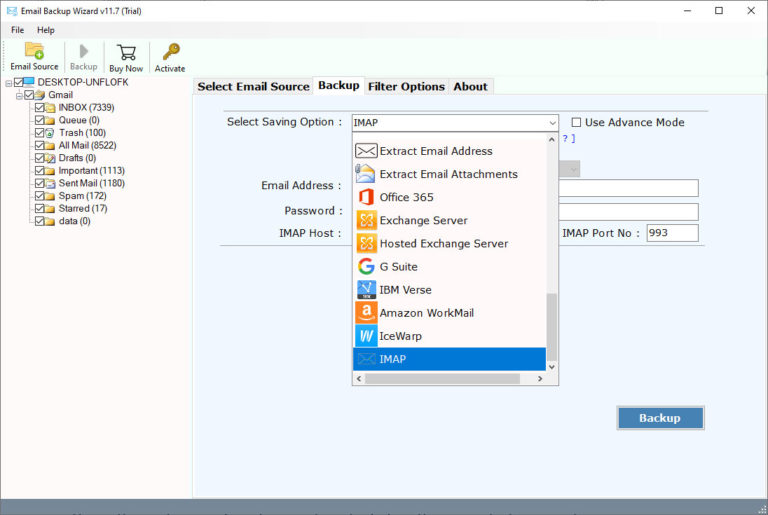The image size is (768, 515).
Task: Uncheck the Gmail account checkbox
Action: point(29,95)
